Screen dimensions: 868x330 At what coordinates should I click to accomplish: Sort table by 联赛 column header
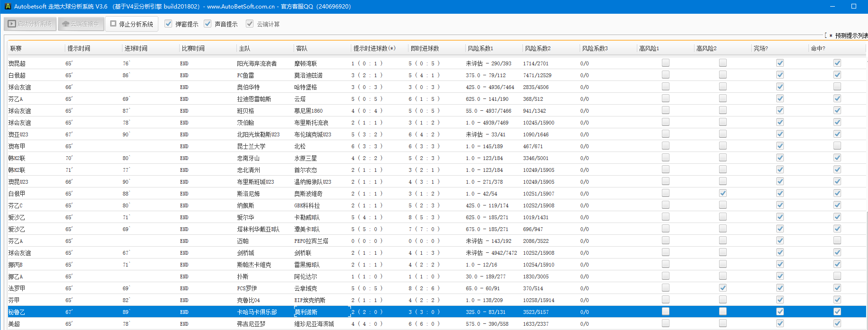pyautogui.click(x=16, y=48)
